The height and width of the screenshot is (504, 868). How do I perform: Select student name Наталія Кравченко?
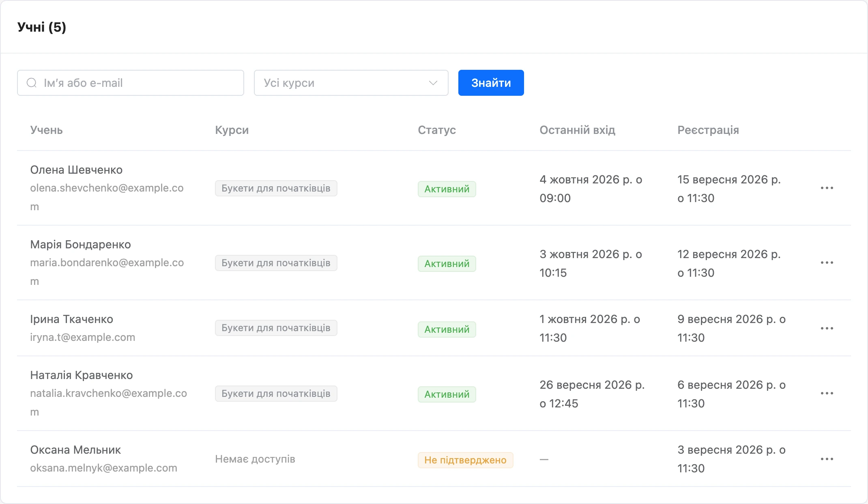click(82, 375)
